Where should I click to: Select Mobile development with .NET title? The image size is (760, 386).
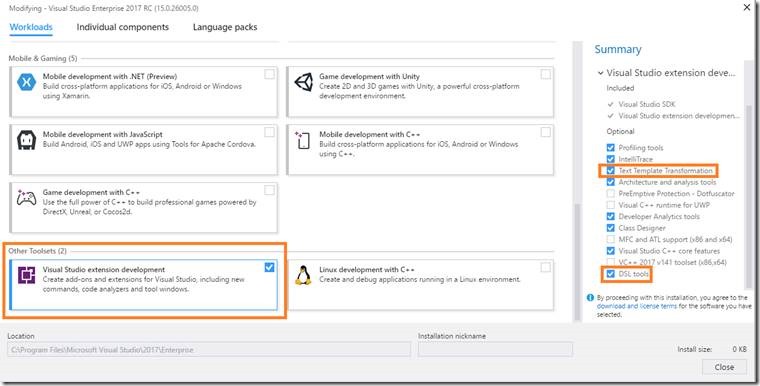[110, 76]
